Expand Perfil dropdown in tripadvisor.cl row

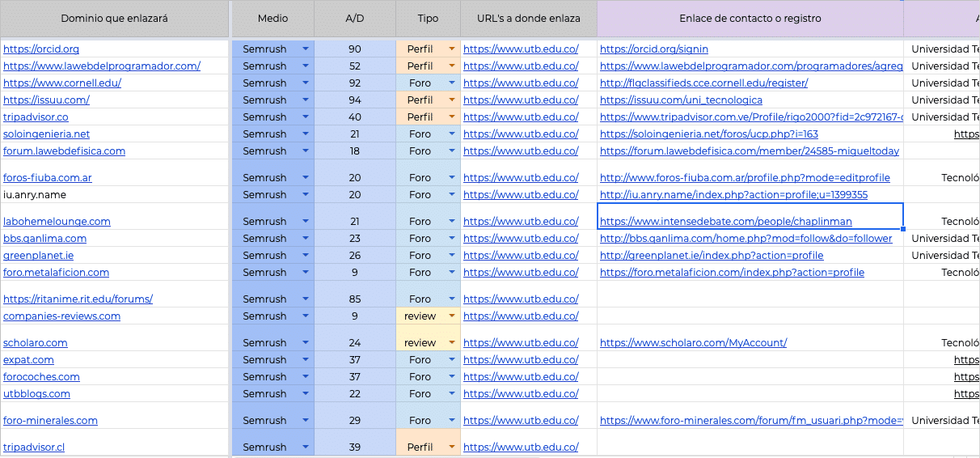pyautogui.click(x=452, y=447)
